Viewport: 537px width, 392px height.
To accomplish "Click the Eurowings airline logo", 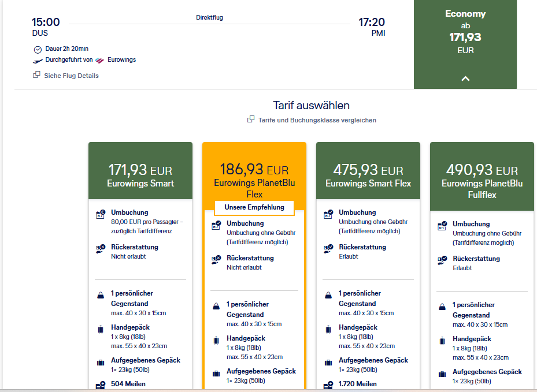I will click(99, 60).
